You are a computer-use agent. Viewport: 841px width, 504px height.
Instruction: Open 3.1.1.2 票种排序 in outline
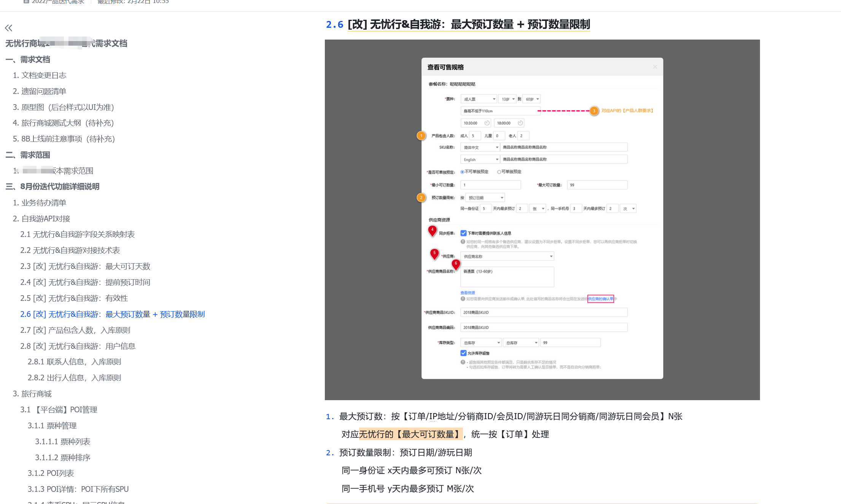pyautogui.click(x=63, y=458)
